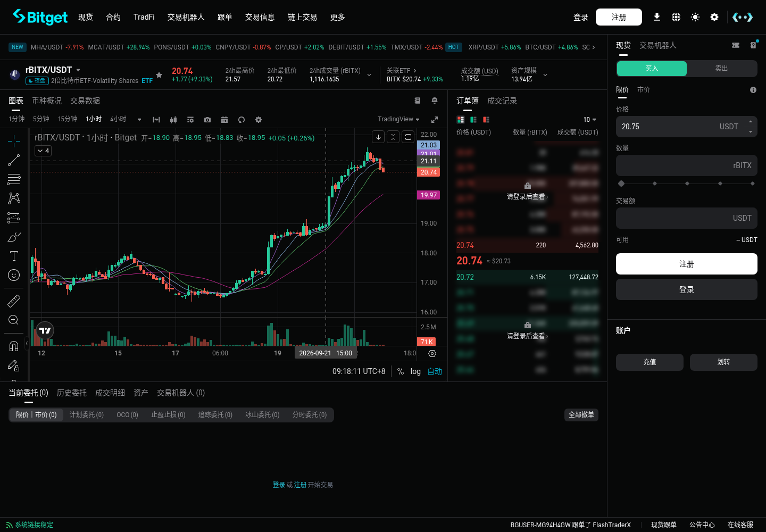766x532 pixels.
Task: Click the Bitget logo
Action: pos(40,17)
